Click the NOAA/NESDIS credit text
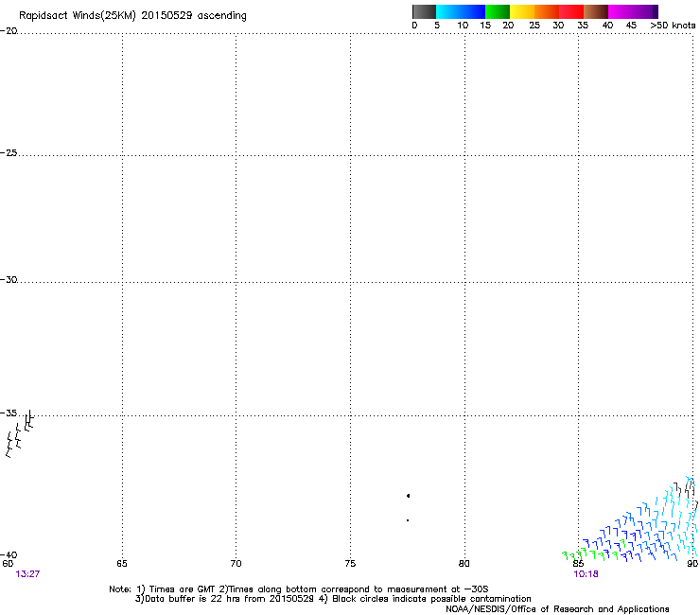The image size is (700, 615). [557, 609]
